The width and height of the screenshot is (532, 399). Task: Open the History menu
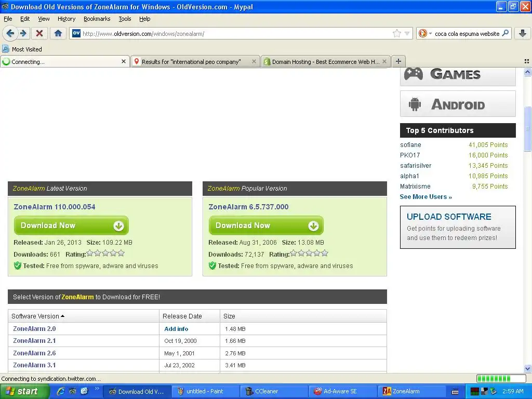click(x=66, y=19)
